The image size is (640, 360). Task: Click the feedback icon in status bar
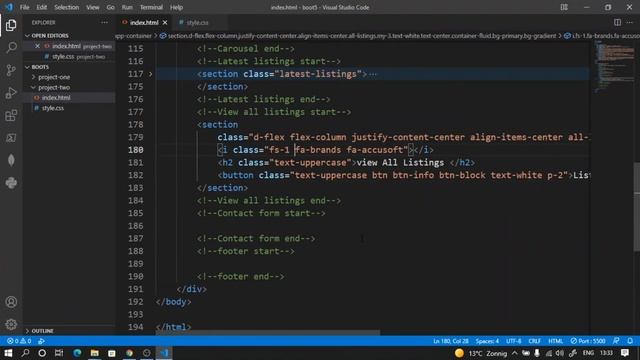(x=616, y=341)
